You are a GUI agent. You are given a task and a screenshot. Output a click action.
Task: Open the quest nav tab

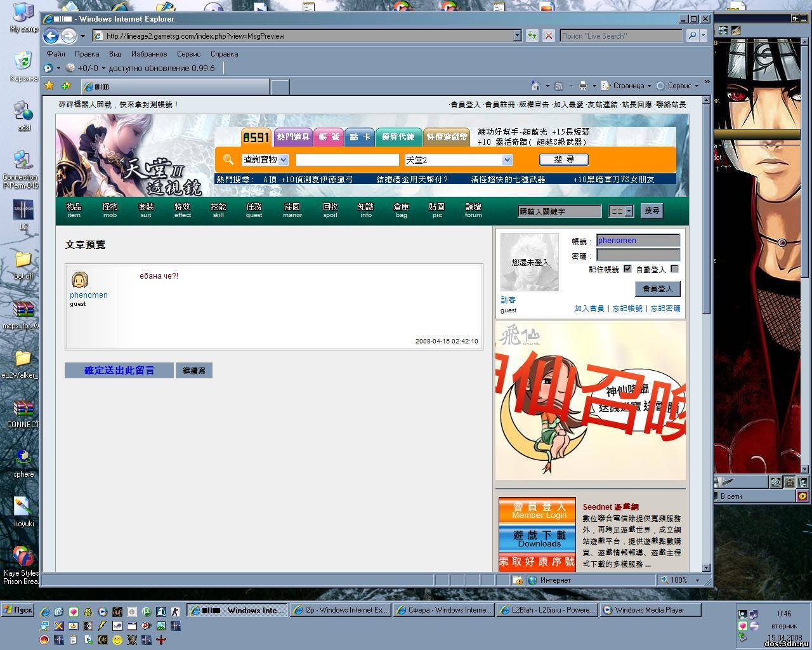pos(254,211)
